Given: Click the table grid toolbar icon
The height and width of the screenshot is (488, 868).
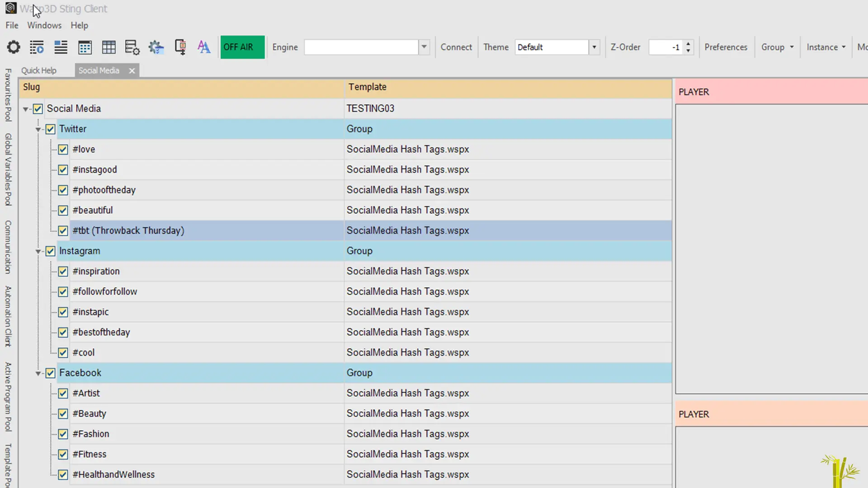Looking at the screenshot, I should [x=108, y=47].
